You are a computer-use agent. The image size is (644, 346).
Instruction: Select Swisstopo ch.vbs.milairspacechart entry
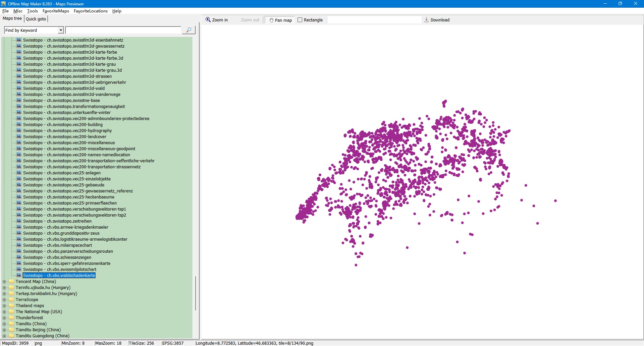(x=57, y=245)
